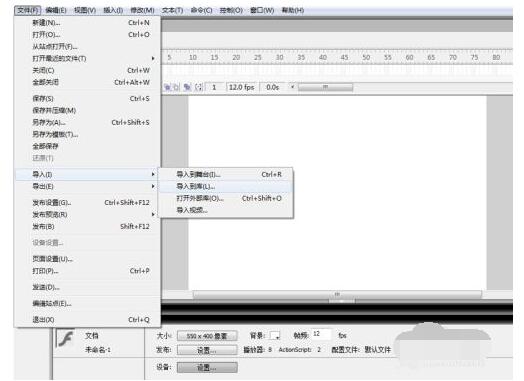Viewport: 524px width, 381px height.
Task: Click the frame rate input field
Action: click(x=322, y=334)
